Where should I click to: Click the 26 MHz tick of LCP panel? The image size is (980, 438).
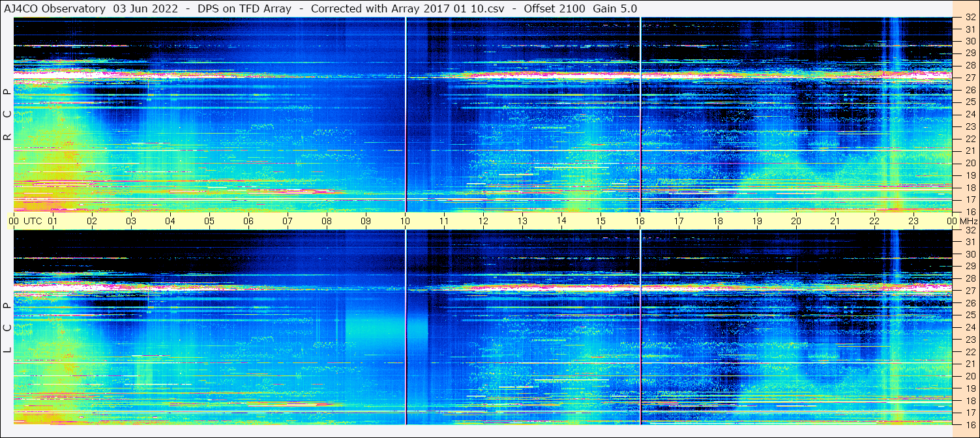point(970,303)
